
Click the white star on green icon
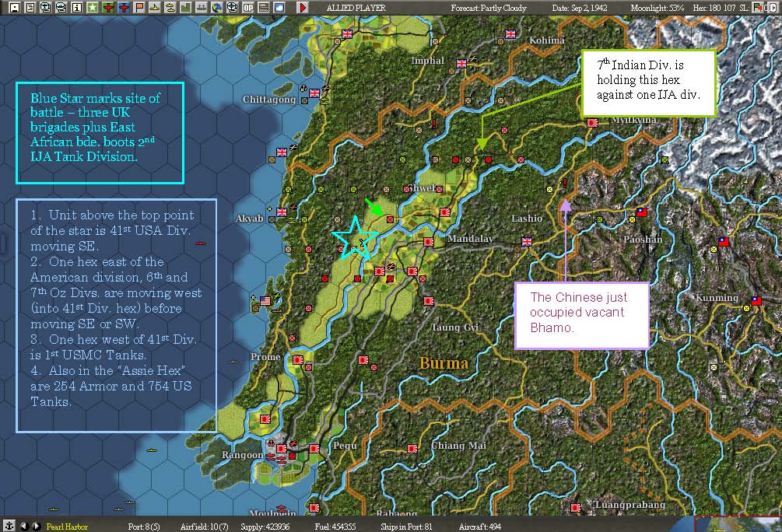click(x=93, y=8)
